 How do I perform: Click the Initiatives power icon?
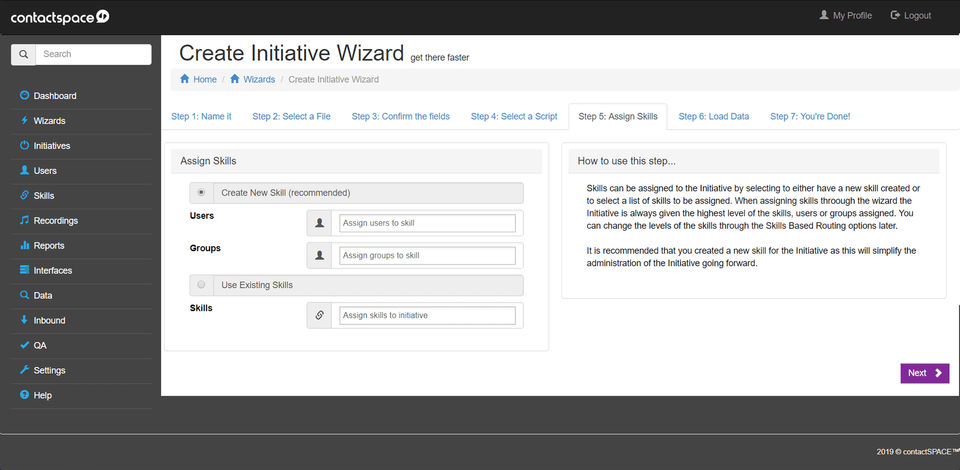[24, 146]
